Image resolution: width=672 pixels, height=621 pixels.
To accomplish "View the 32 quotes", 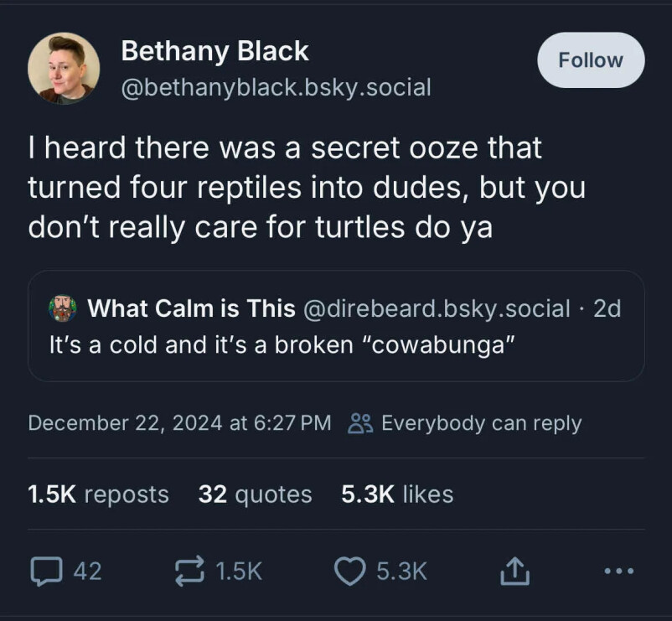I will pyautogui.click(x=255, y=494).
